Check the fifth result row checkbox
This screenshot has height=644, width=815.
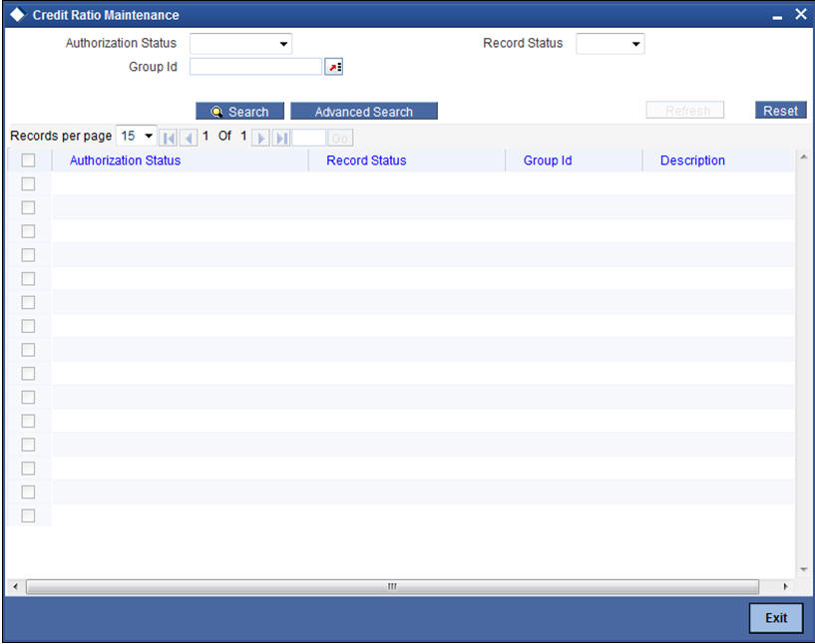28,279
